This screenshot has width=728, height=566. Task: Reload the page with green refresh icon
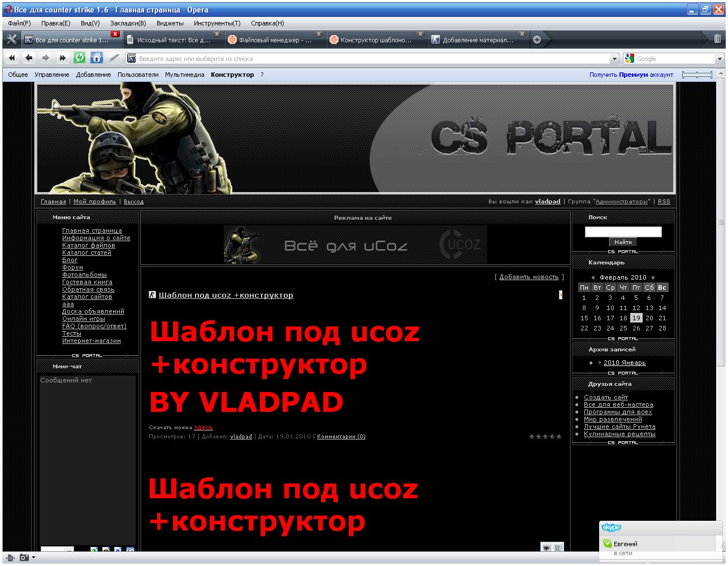tap(80, 58)
